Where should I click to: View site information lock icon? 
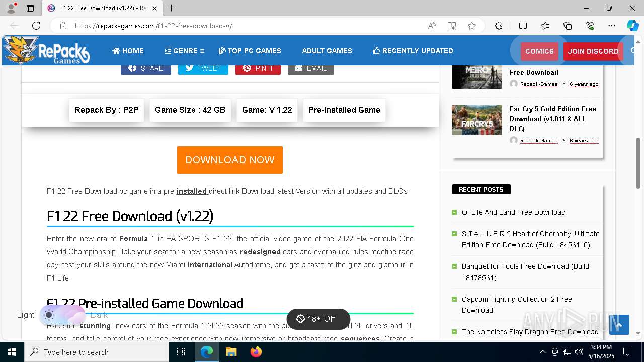point(63,26)
